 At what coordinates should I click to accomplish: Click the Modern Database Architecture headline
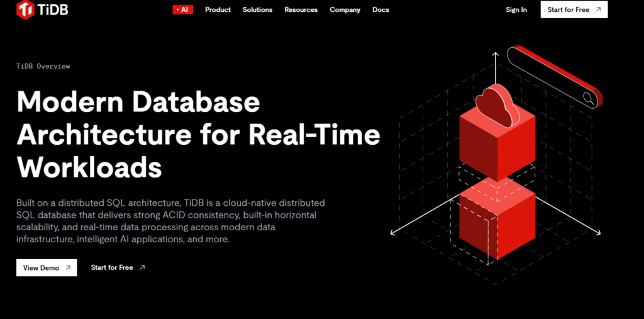pyautogui.click(x=198, y=135)
